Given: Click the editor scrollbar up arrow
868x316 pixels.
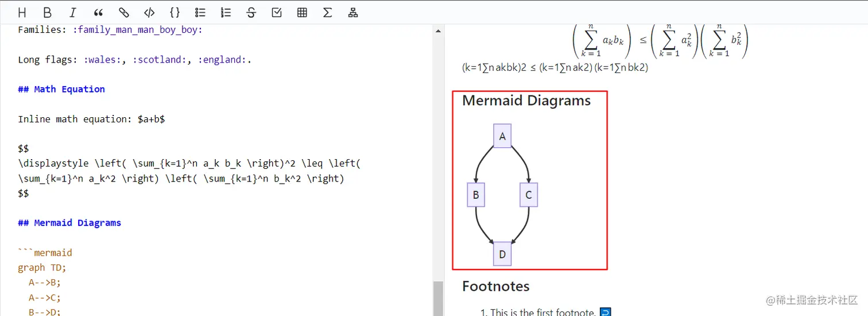Looking at the screenshot, I should [x=438, y=31].
